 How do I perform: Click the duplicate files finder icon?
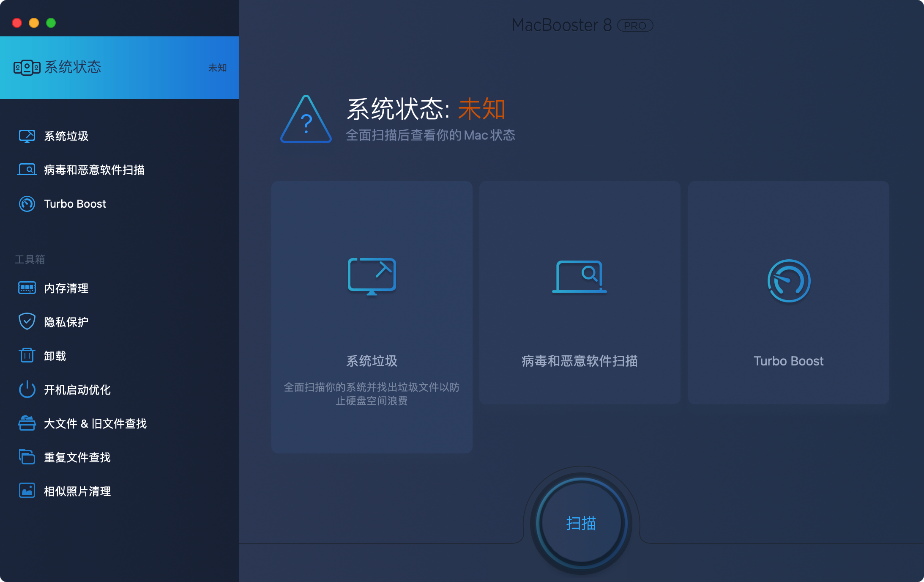point(27,457)
